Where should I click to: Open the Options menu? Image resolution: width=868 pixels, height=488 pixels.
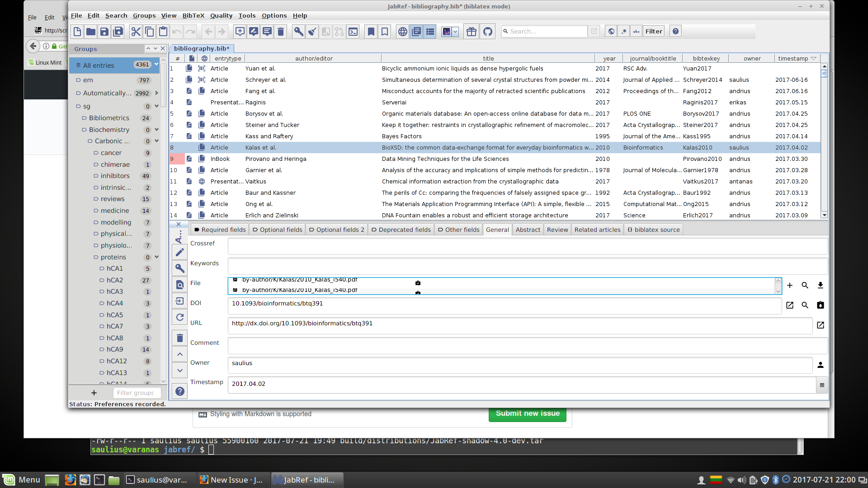click(274, 15)
